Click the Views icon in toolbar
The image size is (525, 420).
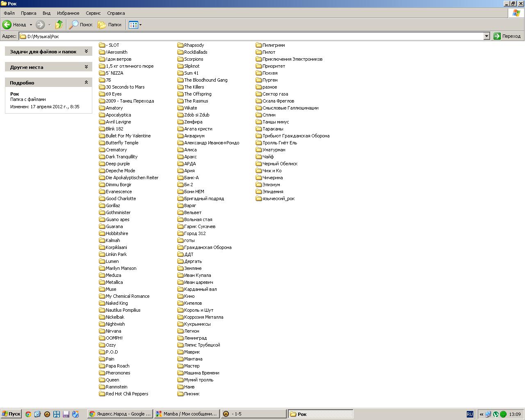tap(133, 25)
